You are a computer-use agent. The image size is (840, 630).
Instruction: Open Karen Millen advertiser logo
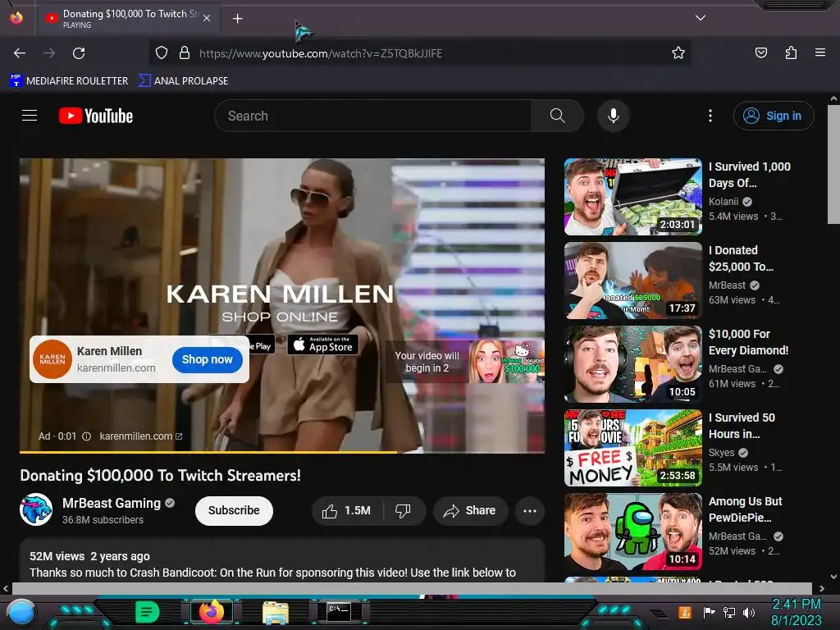tap(52, 359)
